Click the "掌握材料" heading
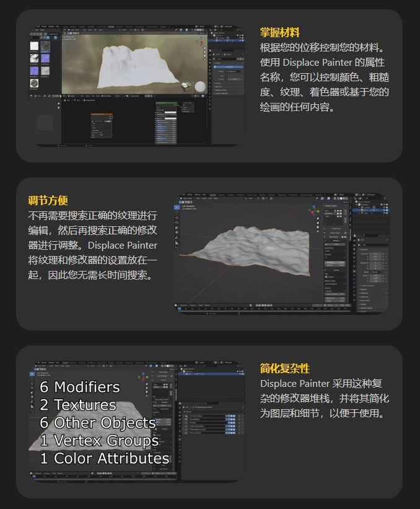 pos(279,33)
